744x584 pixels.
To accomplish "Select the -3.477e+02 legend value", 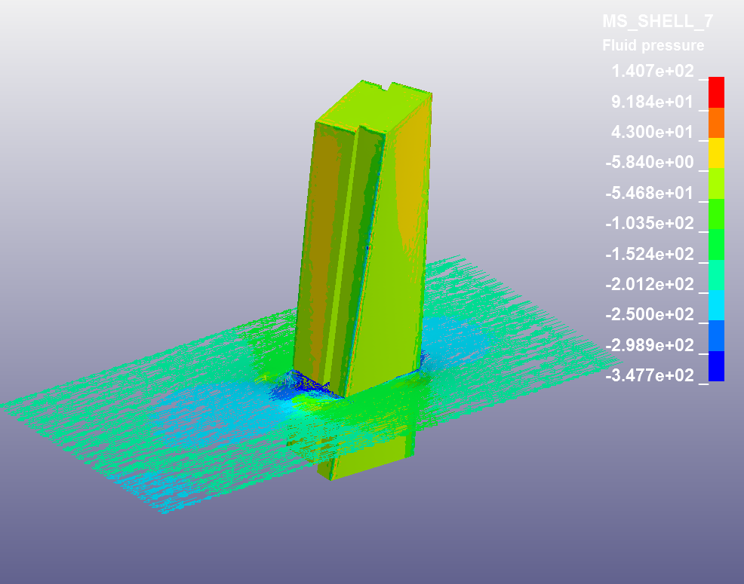I will click(x=650, y=376).
